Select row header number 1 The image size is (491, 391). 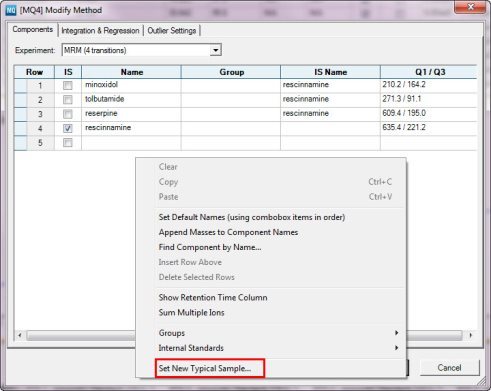pyautogui.click(x=40, y=86)
